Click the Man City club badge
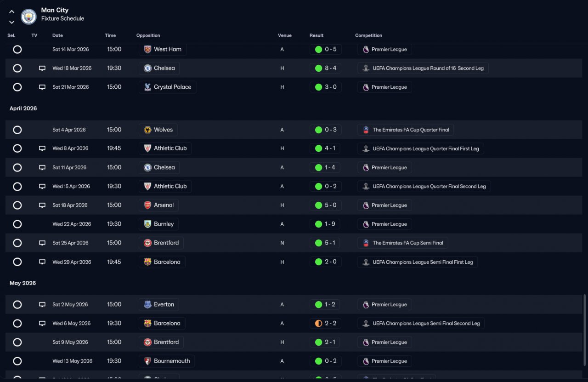The image size is (588, 382). [x=28, y=17]
